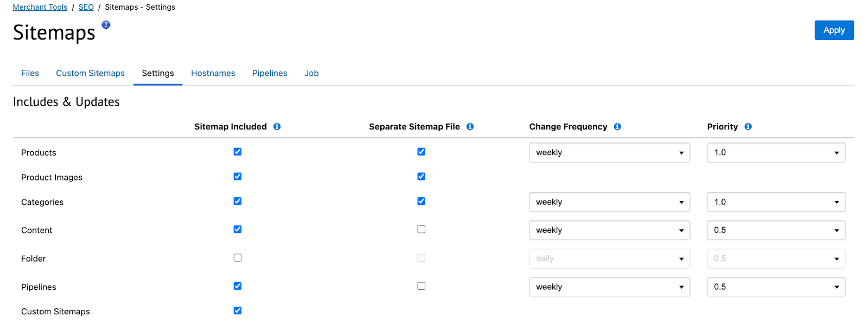Open Content priority dropdown
The height and width of the screenshot is (324, 868).
tap(776, 230)
